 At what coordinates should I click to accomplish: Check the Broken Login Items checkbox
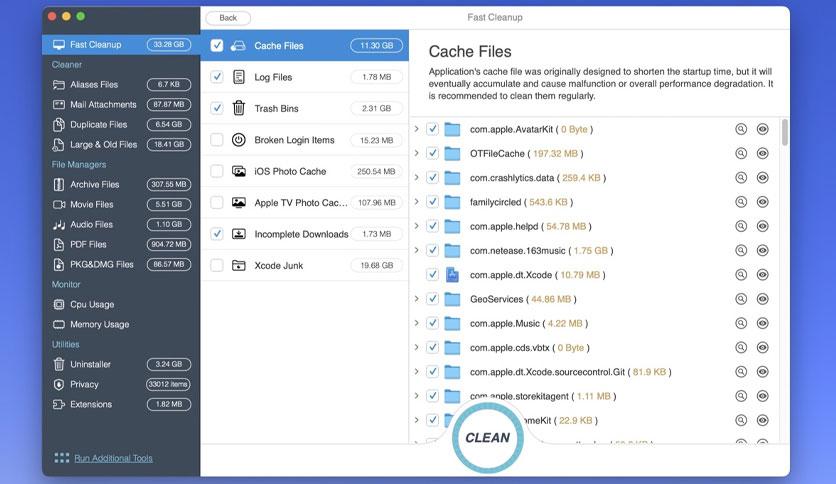point(217,140)
